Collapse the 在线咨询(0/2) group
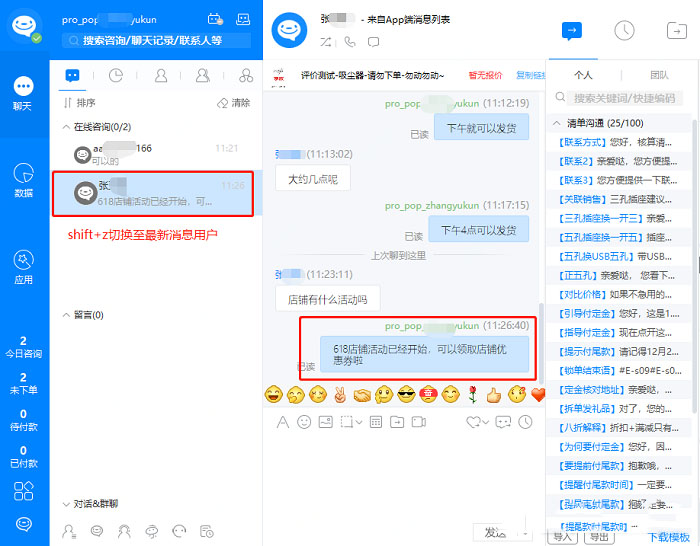The image size is (700, 546). (66, 127)
